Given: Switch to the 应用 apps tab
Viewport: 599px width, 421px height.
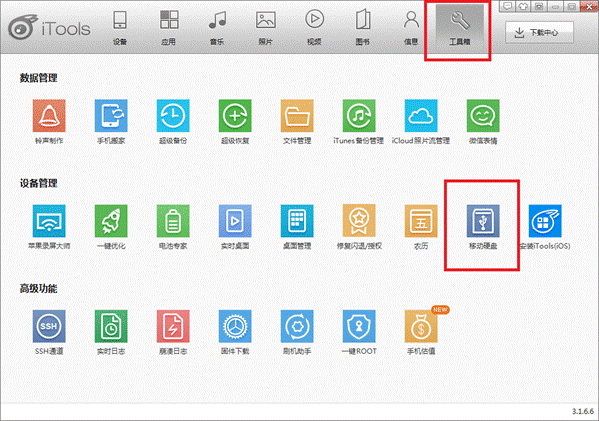Looking at the screenshot, I should coord(169,28).
